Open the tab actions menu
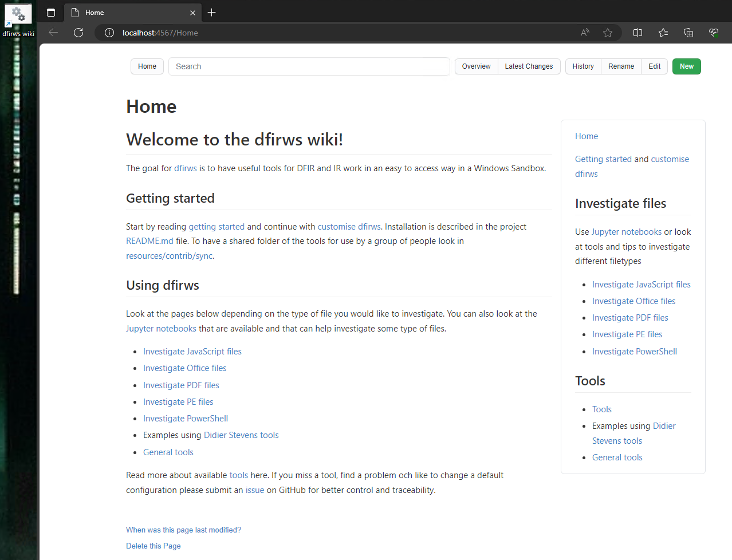The width and height of the screenshot is (732, 560). (x=50, y=12)
